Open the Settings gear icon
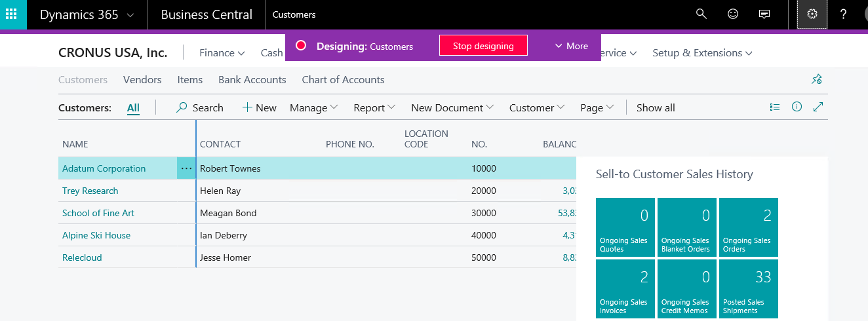The image size is (868, 321). tap(812, 14)
